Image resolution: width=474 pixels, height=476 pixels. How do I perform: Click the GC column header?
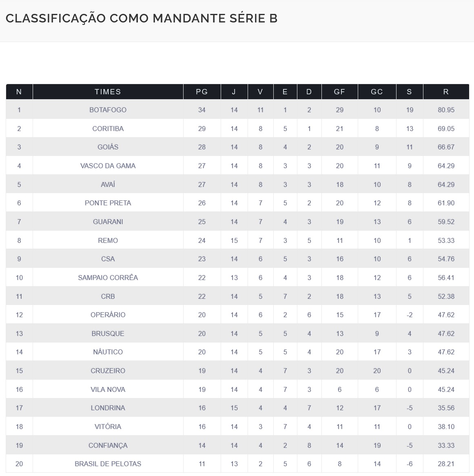click(x=377, y=92)
